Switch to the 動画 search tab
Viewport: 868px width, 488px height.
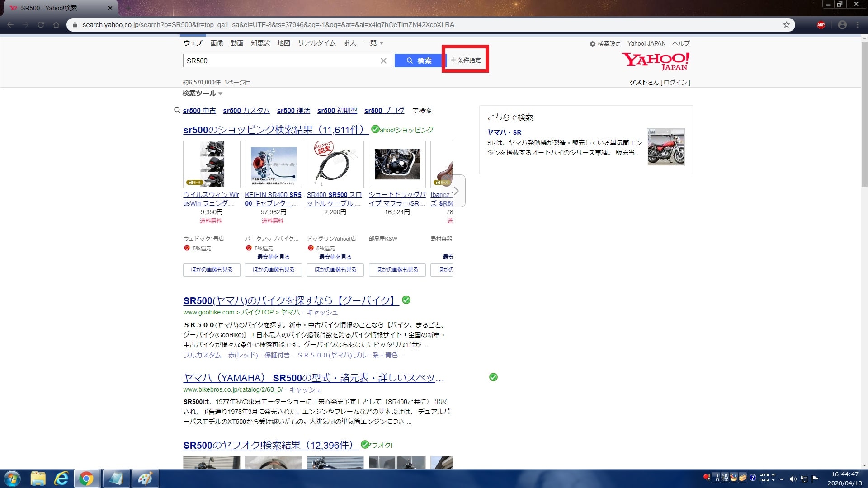click(237, 43)
